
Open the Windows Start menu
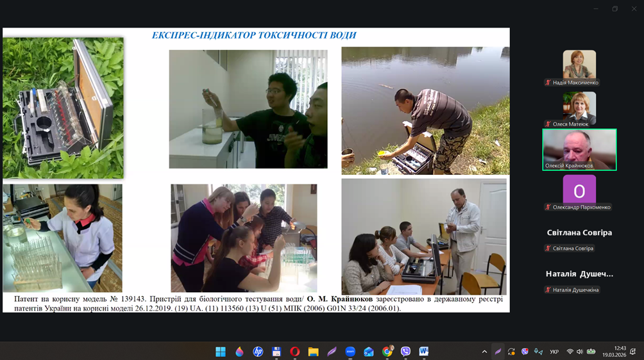[x=221, y=351]
